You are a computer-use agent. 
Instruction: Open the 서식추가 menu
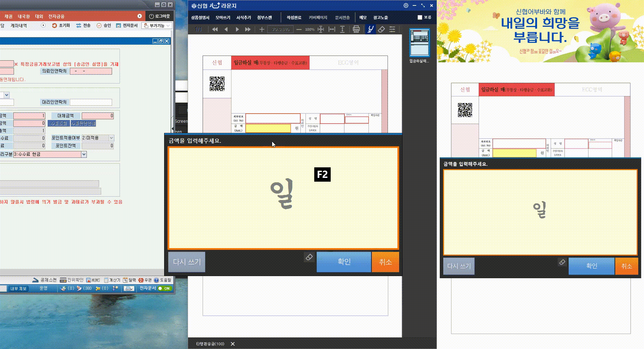click(244, 17)
